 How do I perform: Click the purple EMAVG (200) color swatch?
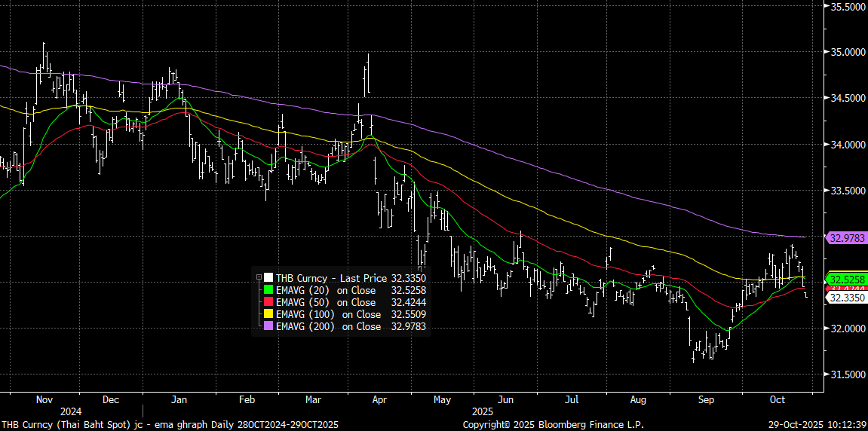point(268,326)
